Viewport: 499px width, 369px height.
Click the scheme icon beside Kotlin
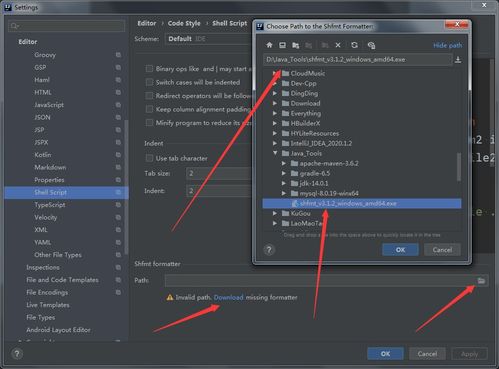118,155
